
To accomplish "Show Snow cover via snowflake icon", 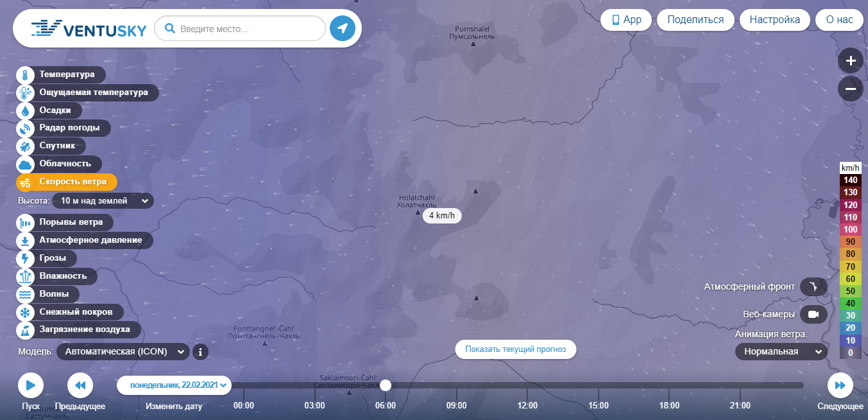I will [x=24, y=313].
